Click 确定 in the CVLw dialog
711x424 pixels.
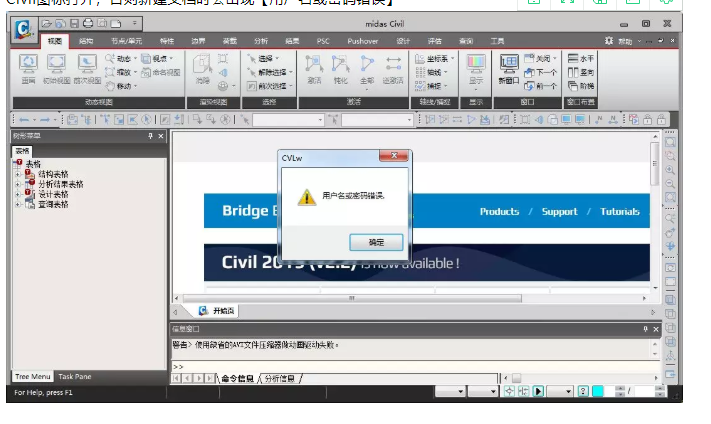tap(376, 243)
